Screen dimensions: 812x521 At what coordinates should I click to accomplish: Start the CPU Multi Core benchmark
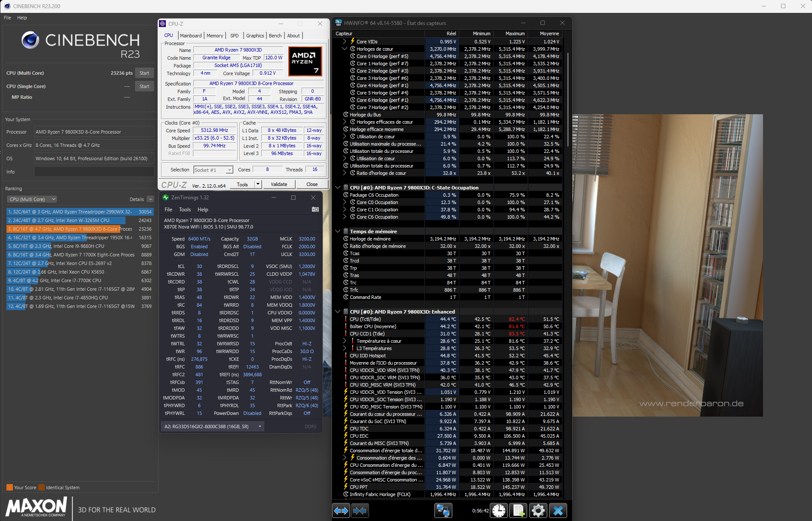point(144,73)
